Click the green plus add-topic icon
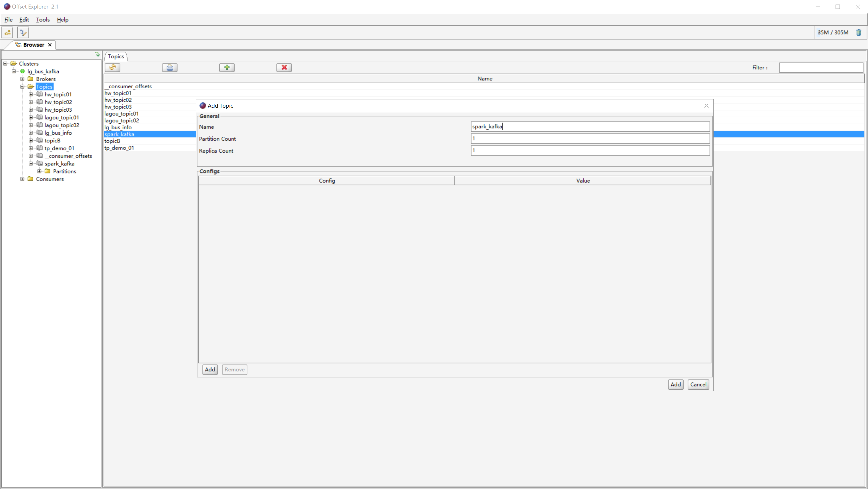The height and width of the screenshot is (489, 868). 227,67
